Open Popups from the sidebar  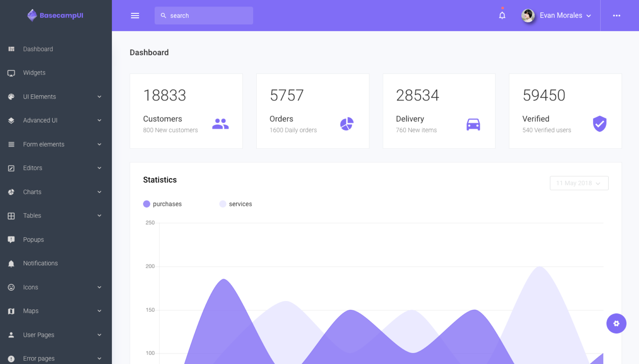pyautogui.click(x=33, y=240)
